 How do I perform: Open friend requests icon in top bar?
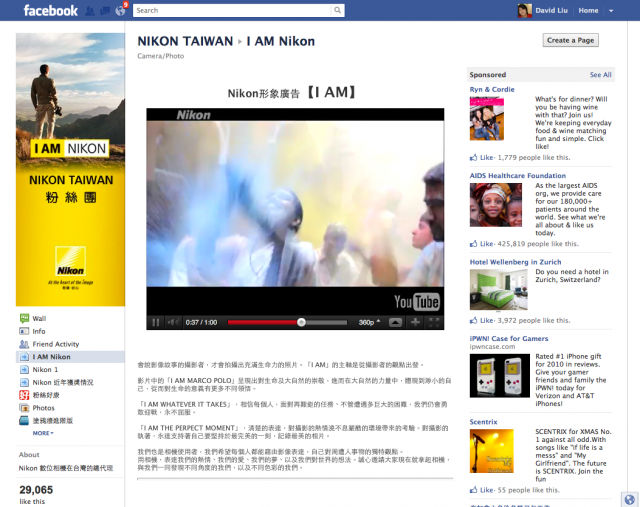click(89, 11)
